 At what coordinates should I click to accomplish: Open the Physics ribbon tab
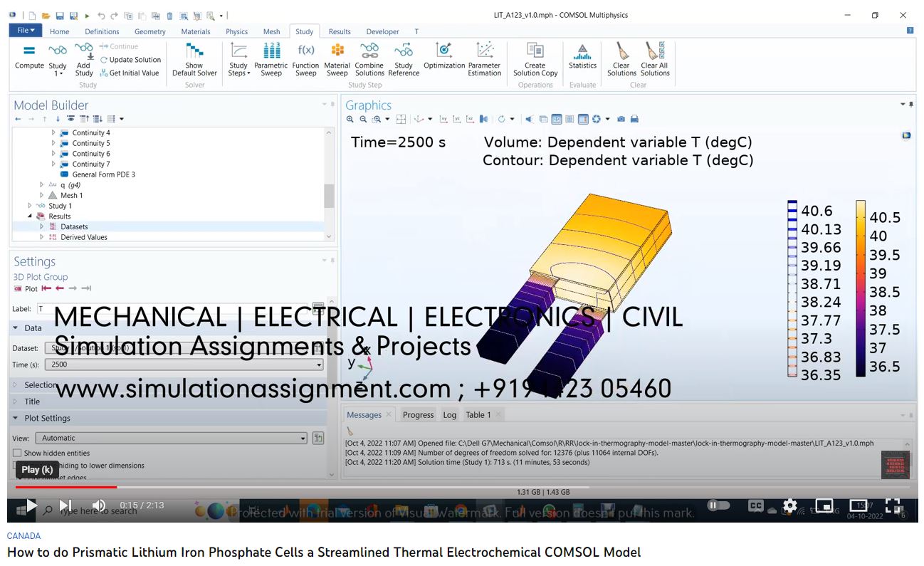[x=236, y=31]
